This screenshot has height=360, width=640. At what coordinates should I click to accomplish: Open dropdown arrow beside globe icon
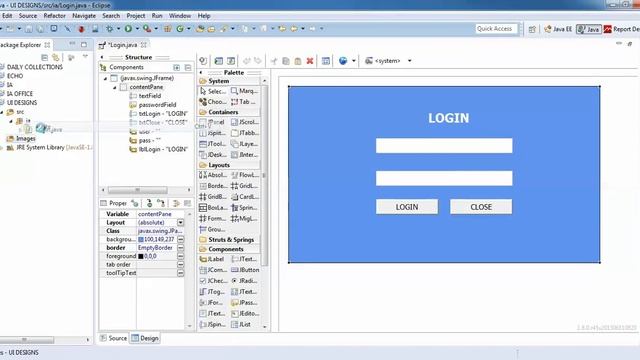point(354,61)
